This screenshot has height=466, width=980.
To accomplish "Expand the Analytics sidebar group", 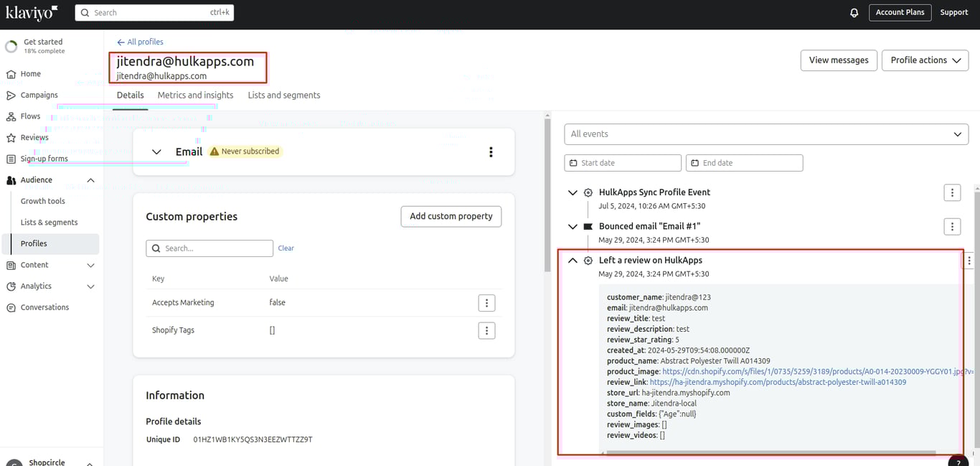I will point(90,286).
